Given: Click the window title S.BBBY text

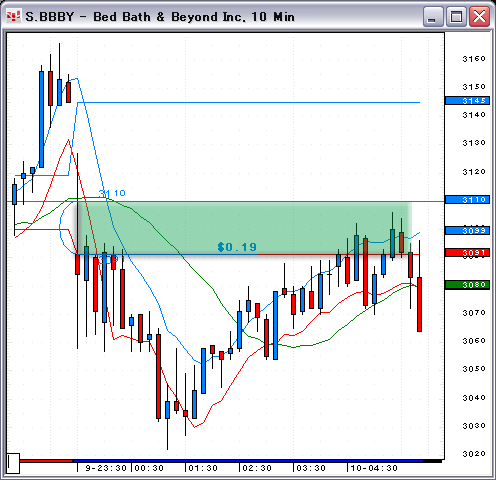Looking at the screenshot, I should [50, 17].
